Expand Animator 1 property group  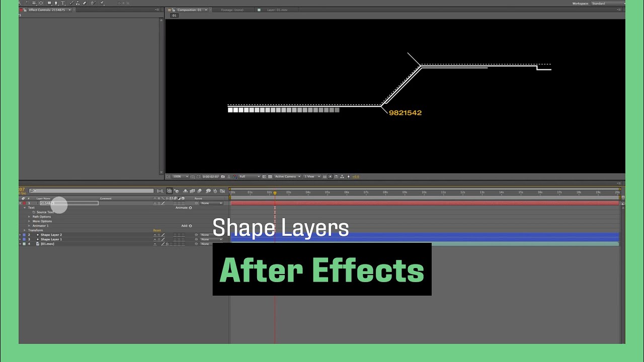(29, 226)
